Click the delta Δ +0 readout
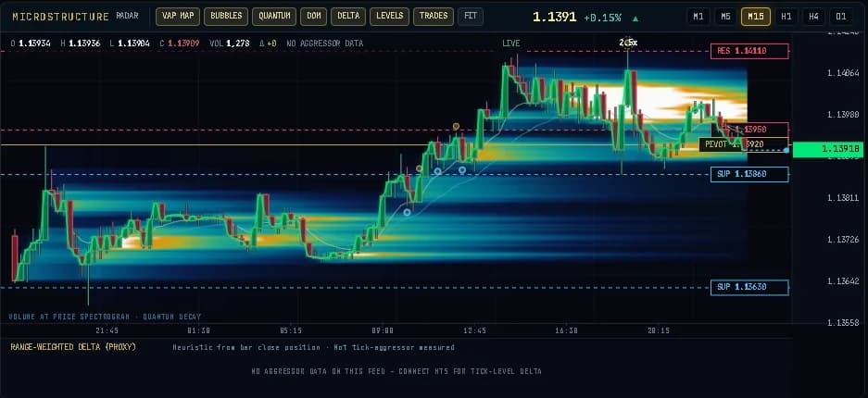Image resolution: width=868 pixels, height=398 pixels. [x=268, y=43]
